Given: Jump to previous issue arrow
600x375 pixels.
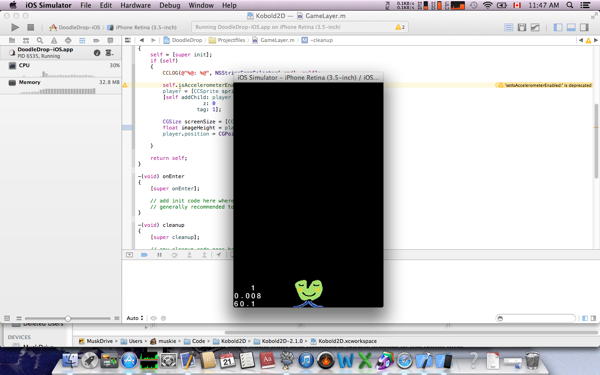Looking at the screenshot, I should coord(581,40).
